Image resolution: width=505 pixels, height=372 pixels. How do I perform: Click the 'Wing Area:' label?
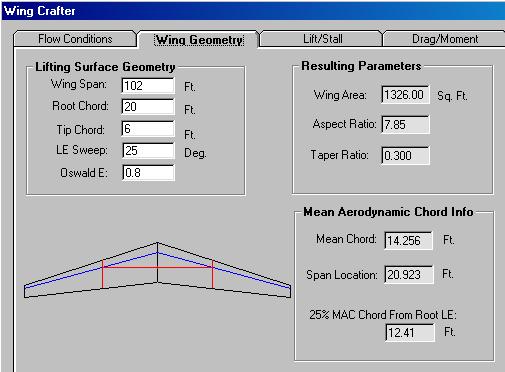[x=340, y=95]
